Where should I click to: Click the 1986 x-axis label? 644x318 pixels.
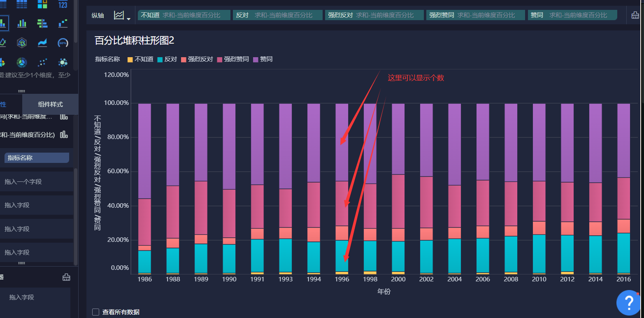tap(145, 279)
